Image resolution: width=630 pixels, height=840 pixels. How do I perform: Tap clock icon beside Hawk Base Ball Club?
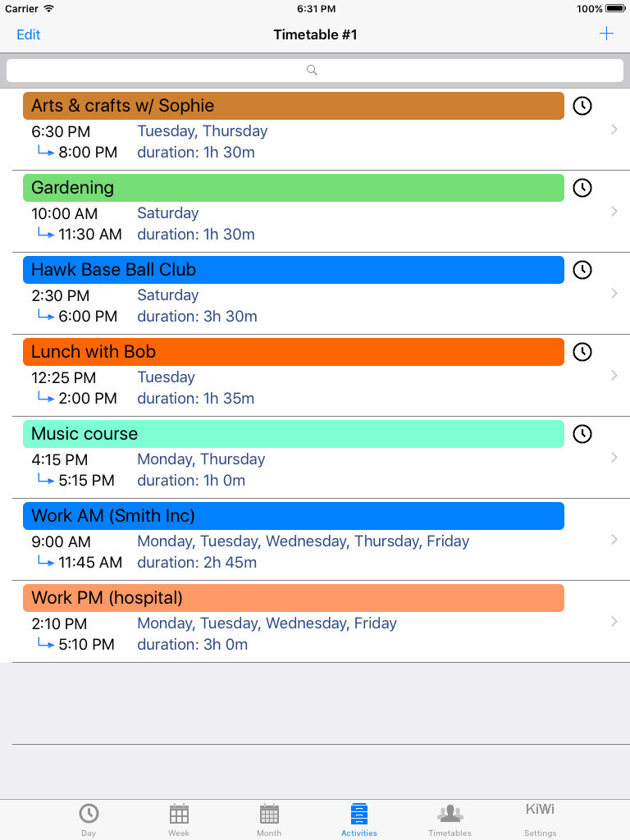(x=582, y=269)
